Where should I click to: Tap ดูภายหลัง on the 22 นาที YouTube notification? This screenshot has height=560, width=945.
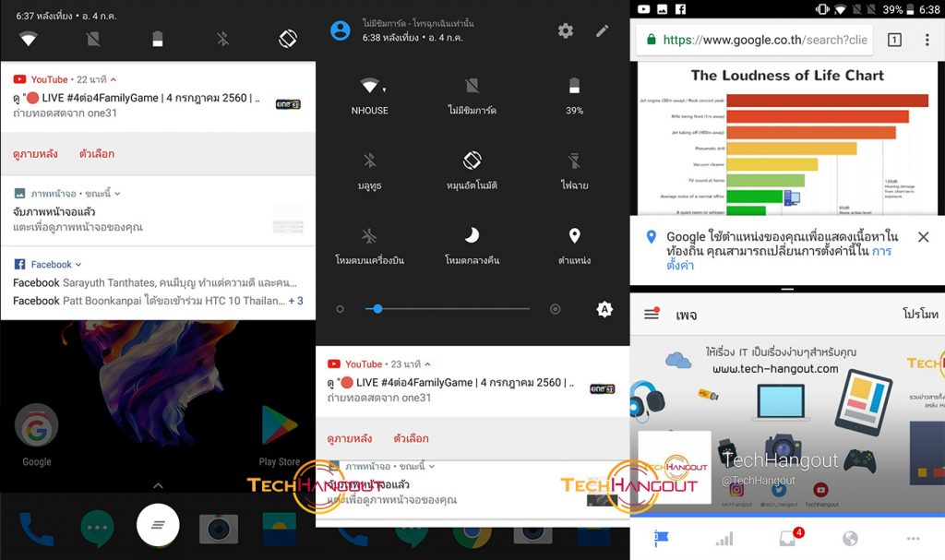[36, 154]
